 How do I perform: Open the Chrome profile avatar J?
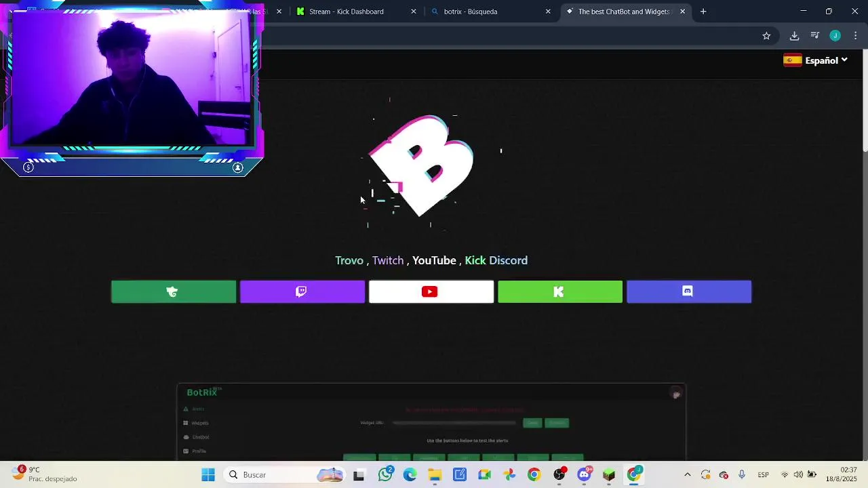pyautogui.click(x=835, y=36)
